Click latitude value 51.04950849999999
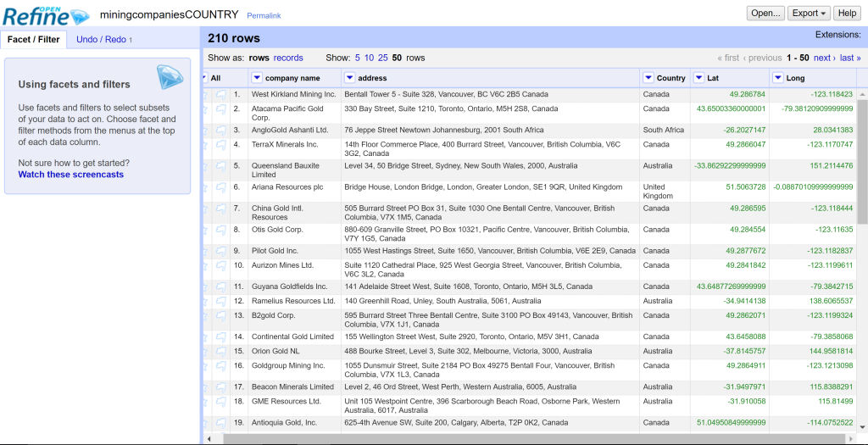 pos(731,423)
